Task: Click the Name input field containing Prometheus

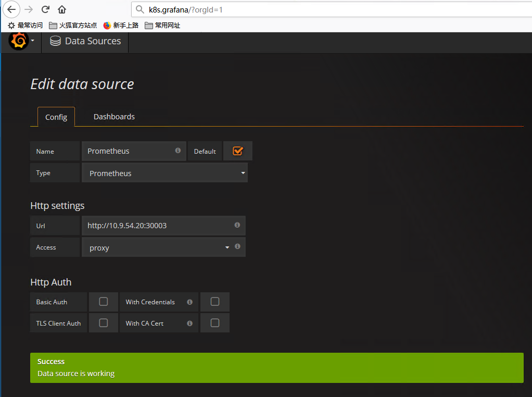Action: point(134,151)
